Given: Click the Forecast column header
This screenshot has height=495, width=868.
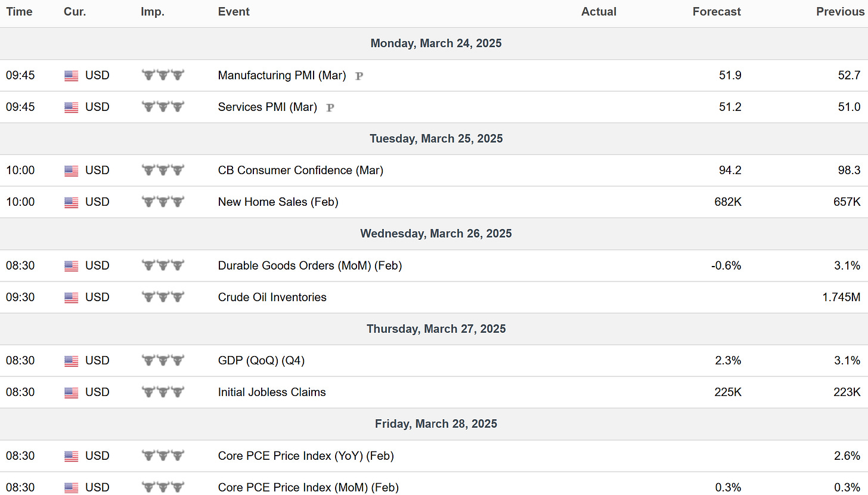Looking at the screenshot, I should [717, 12].
